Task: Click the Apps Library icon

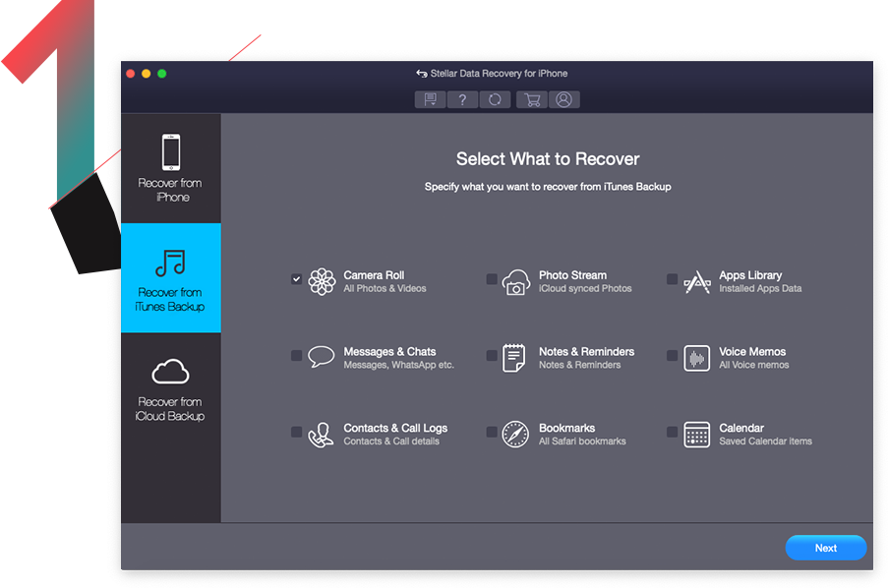Action: (x=697, y=282)
